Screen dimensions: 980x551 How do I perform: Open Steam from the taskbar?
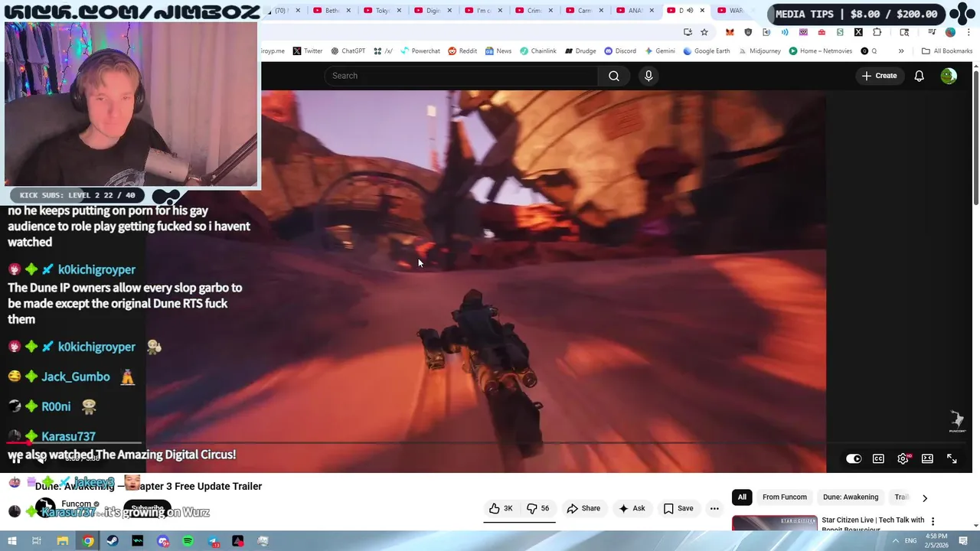click(113, 541)
